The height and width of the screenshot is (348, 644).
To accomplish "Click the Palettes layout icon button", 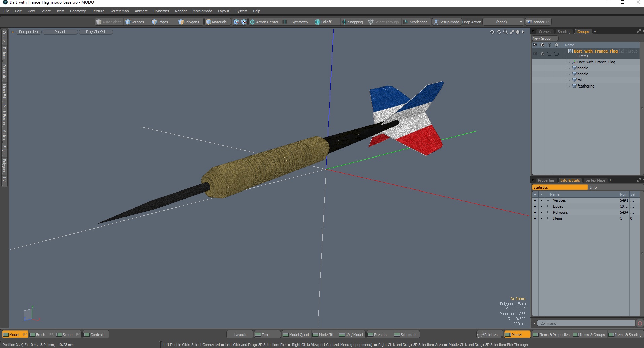I will [x=490, y=335].
